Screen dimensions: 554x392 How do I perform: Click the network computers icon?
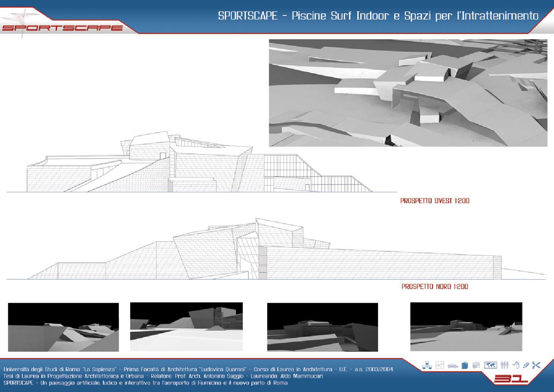coord(427,365)
